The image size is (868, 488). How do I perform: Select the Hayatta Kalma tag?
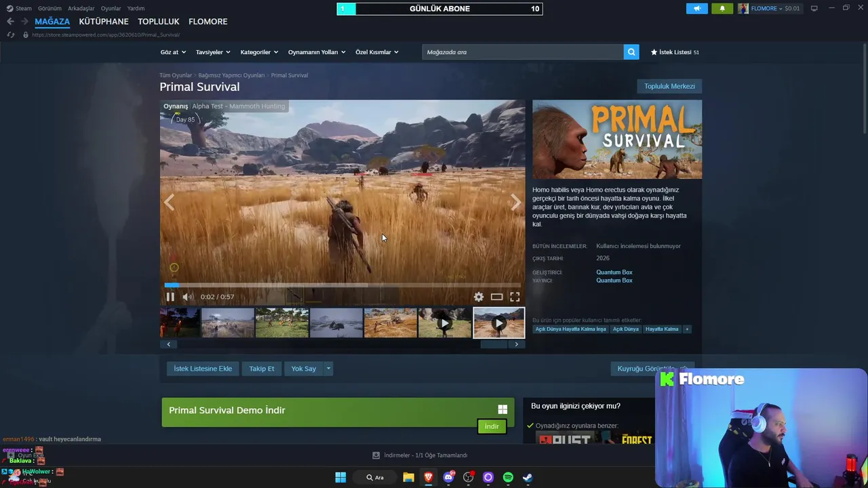tap(662, 329)
